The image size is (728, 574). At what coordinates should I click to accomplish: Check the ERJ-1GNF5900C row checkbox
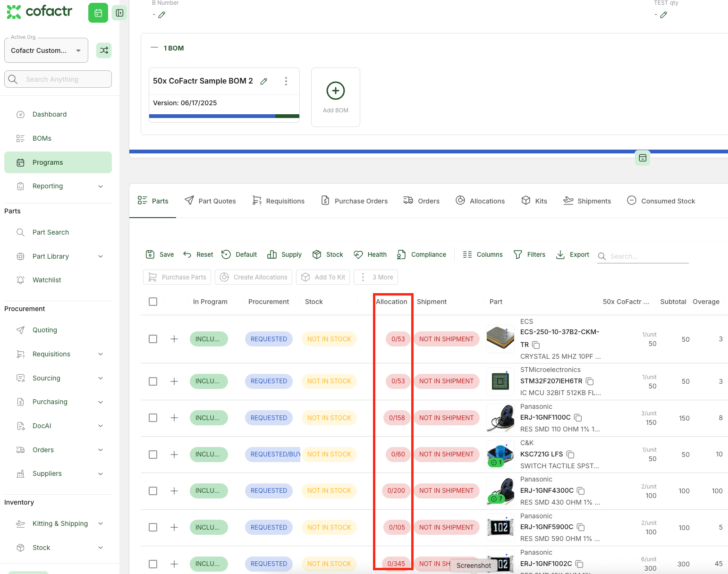coord(153,527)
